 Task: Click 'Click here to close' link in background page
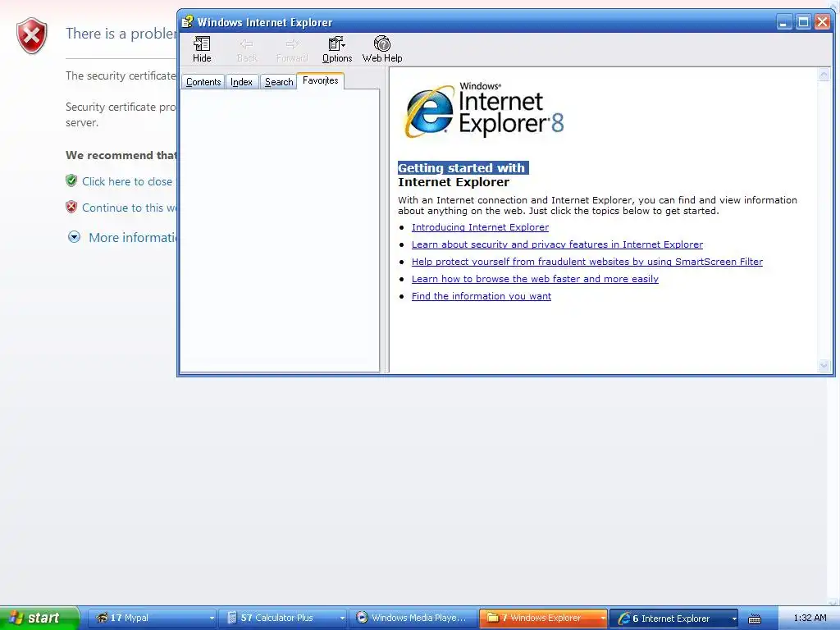[127, 181]
